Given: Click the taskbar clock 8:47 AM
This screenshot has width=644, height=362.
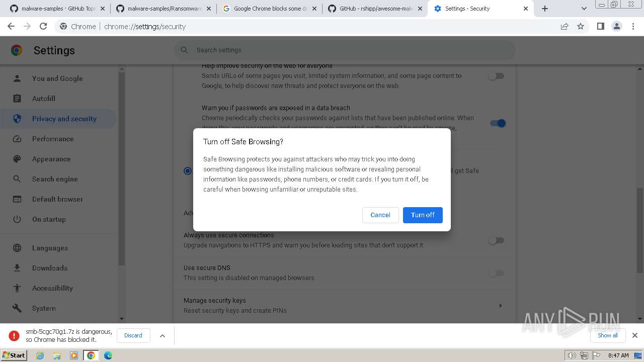Looking at the screenshot, I should (x=618, y=355).
